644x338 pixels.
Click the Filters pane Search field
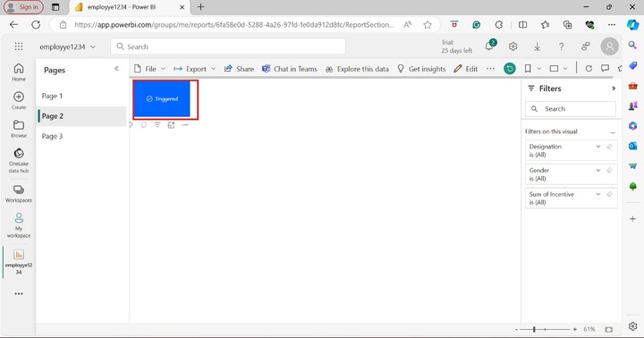[570, 109]
